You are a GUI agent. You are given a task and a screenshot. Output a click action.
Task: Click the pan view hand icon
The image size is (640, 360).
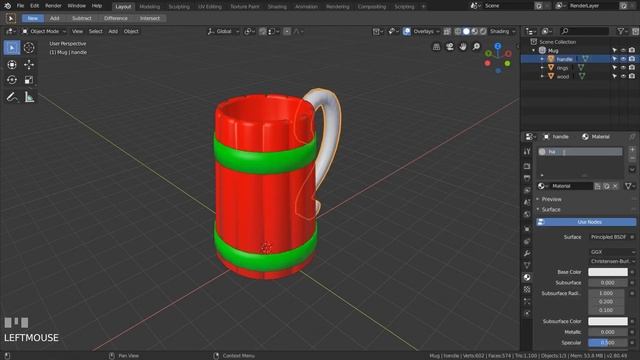click(463, 47)
